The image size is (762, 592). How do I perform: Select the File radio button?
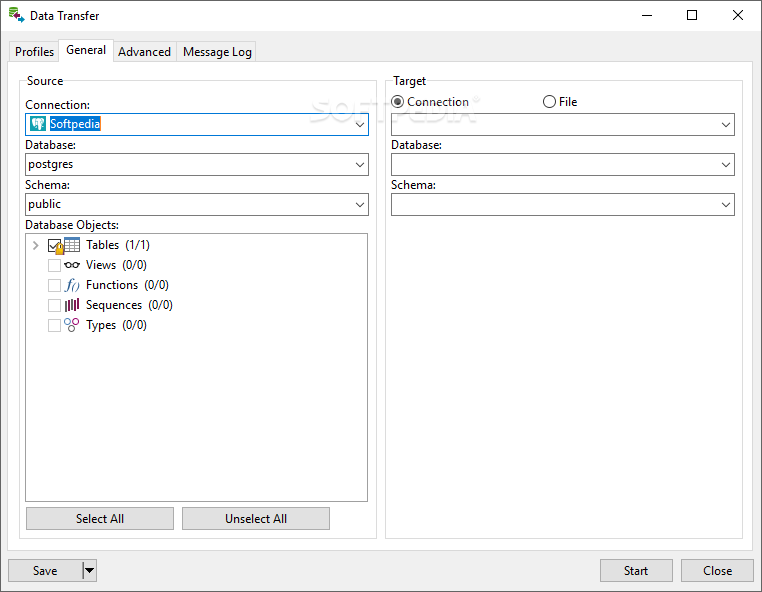coord(549,102)
